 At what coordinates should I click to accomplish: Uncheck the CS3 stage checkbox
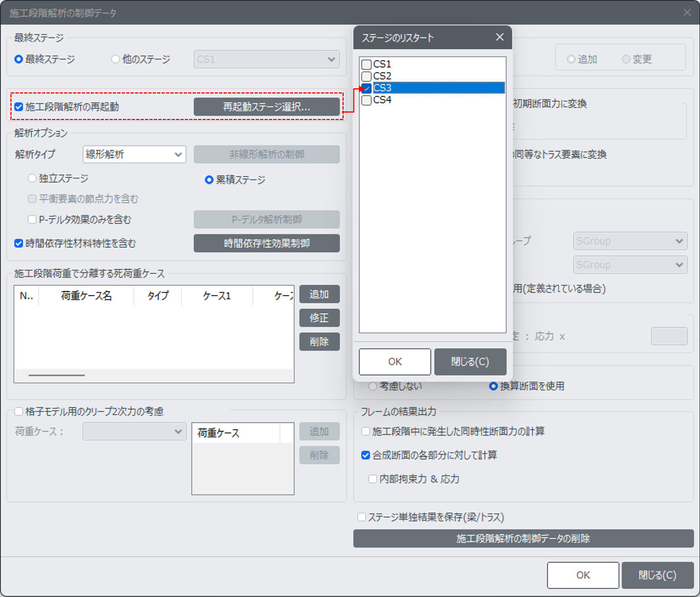366,88
